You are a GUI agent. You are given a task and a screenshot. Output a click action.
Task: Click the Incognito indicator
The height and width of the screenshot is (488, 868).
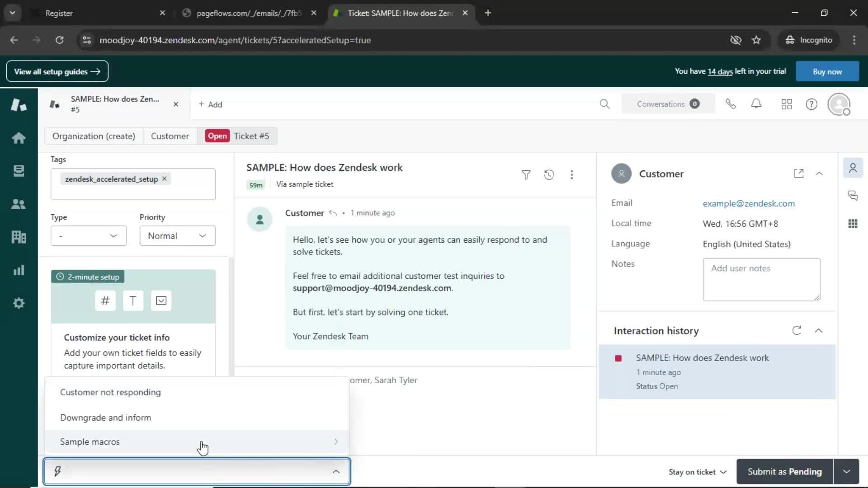point(809,40)
